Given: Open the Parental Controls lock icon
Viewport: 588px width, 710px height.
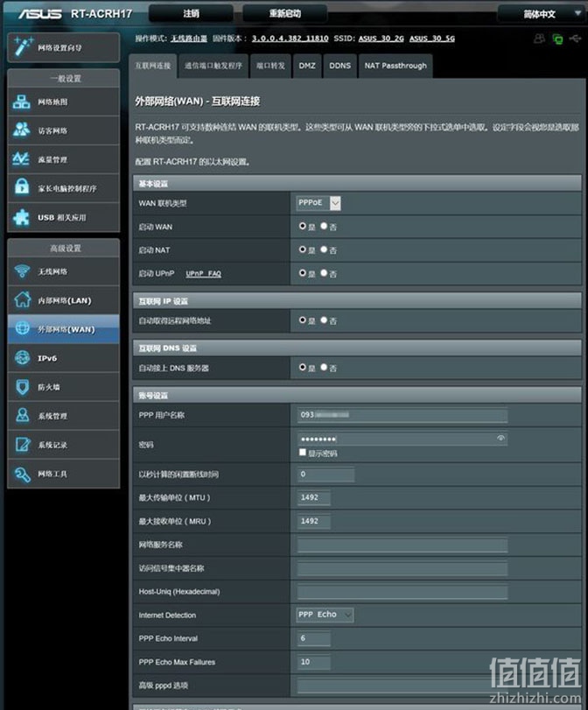Looking at the screenshot, I should pyautogui.click(x=21, y=187).
